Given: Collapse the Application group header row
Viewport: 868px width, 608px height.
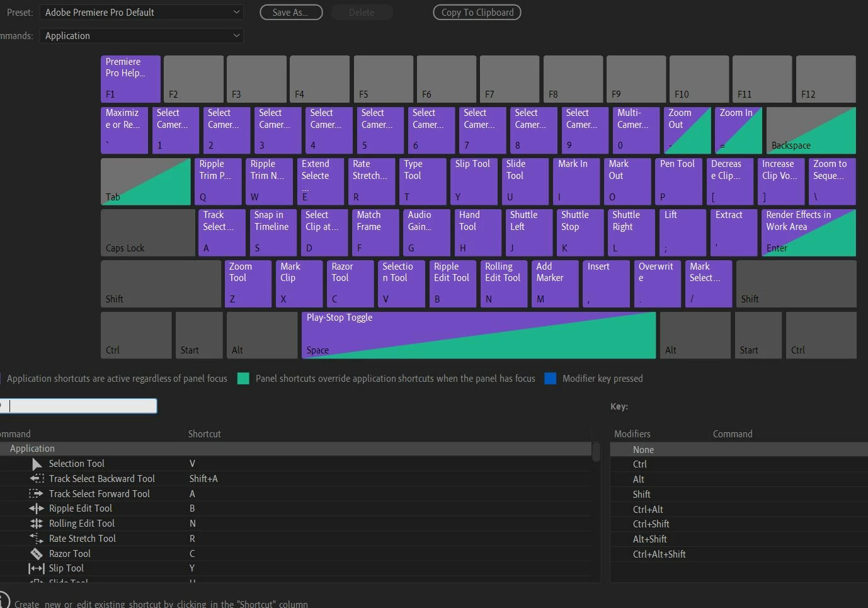Looking at the screenshot, I should click(295, 449).
